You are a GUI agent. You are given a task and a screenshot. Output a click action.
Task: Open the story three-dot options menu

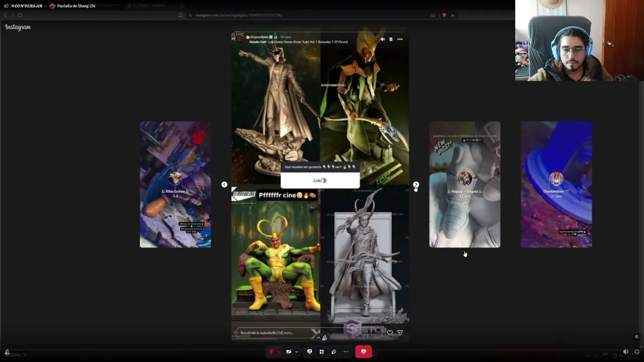click(x=400, y=39)
